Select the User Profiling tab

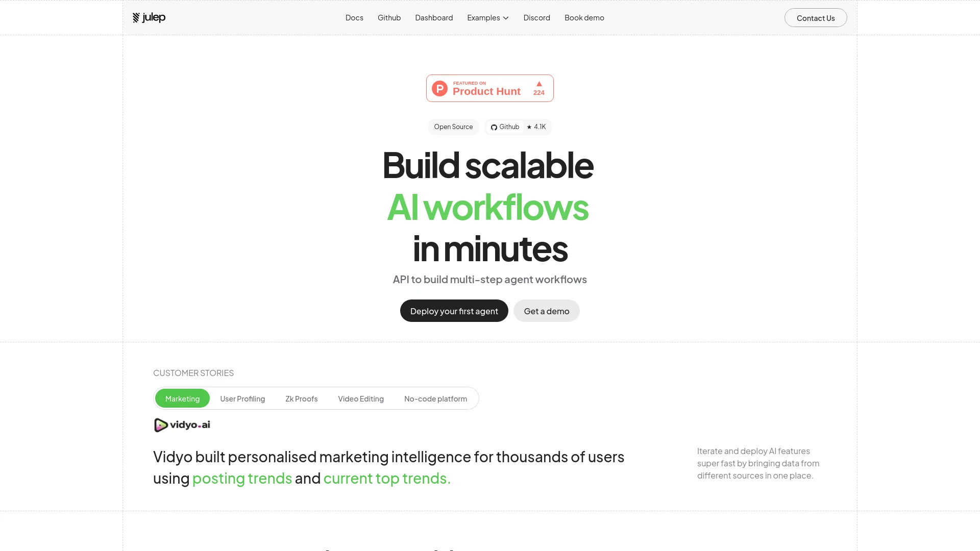pyautogui.click(x=242, y=398)
